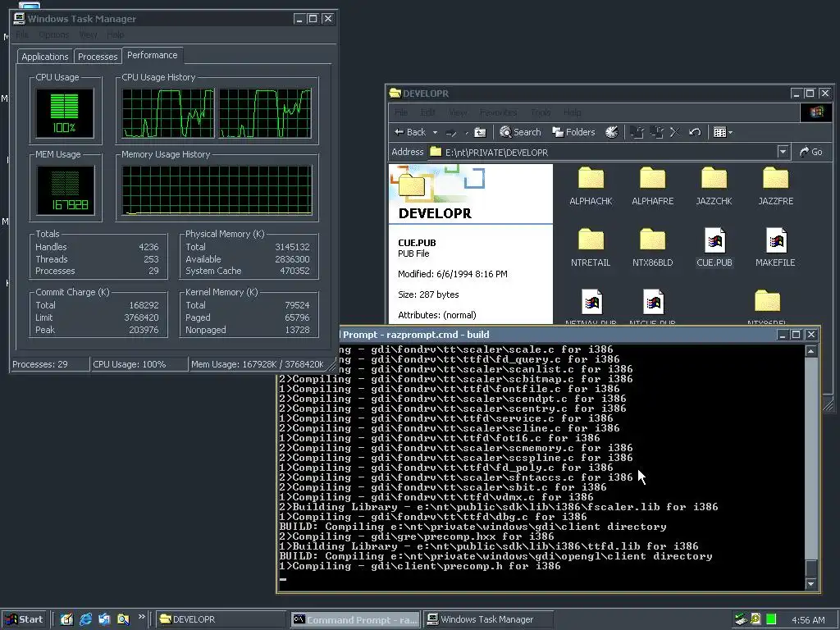
Task: Select the ALPHAFRE folder
Action: point(652,186)
